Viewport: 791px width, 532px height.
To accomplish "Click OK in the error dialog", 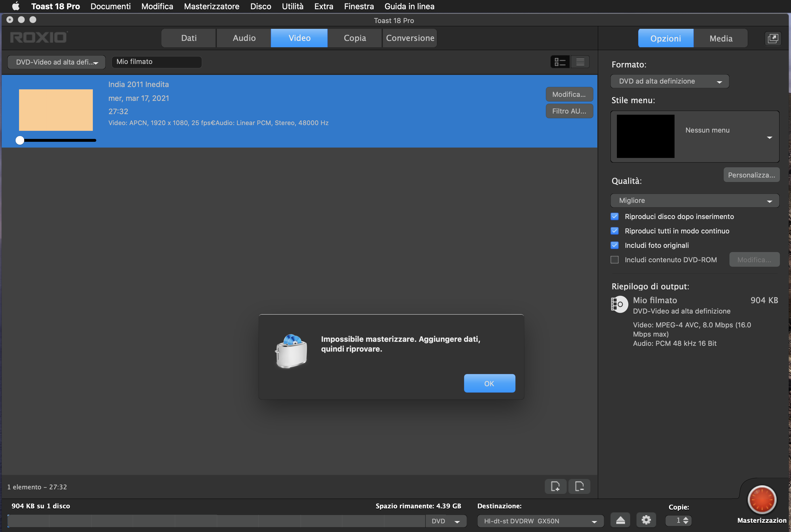I will click(x=489, y=383).
